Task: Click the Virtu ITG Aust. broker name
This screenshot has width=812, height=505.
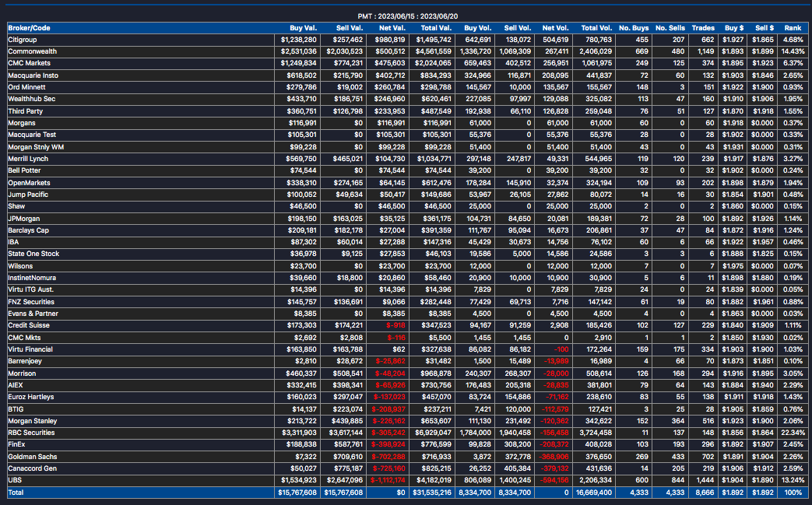Action: (x=31, y=289)
